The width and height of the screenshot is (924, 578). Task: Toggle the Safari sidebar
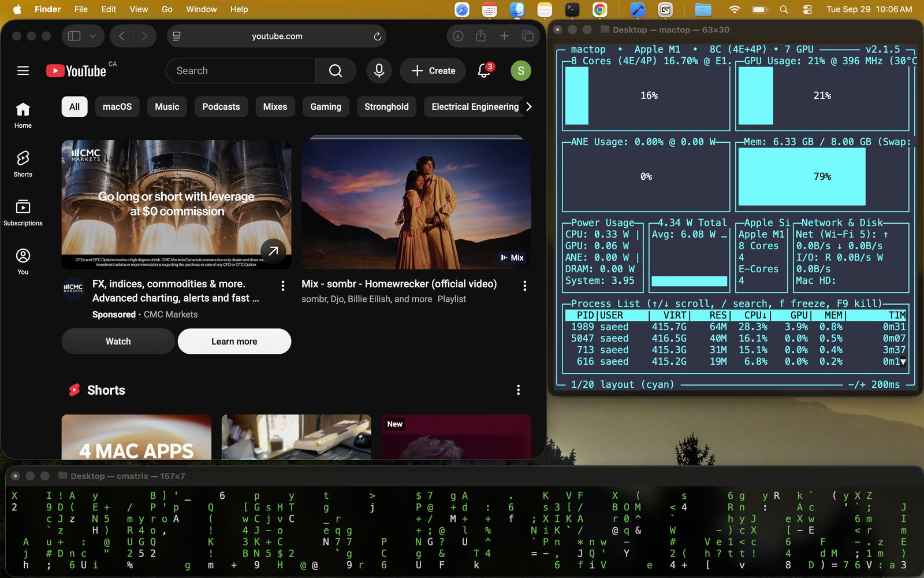(74, 36)
